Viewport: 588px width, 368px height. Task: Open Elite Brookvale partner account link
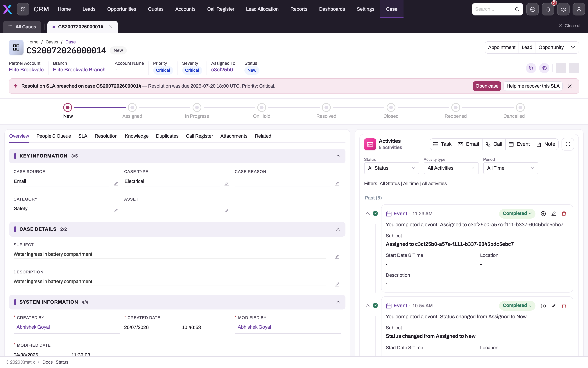pyautogui.click(x=26, y=70)
